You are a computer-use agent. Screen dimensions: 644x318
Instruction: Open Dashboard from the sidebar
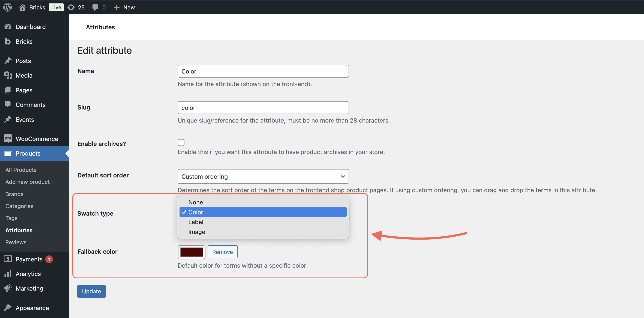(30, 27)
